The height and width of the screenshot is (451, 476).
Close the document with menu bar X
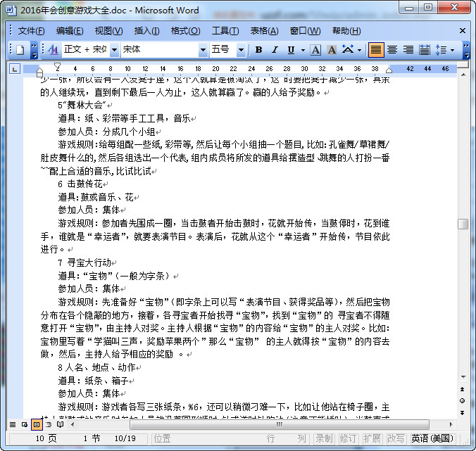click(463, 31)
